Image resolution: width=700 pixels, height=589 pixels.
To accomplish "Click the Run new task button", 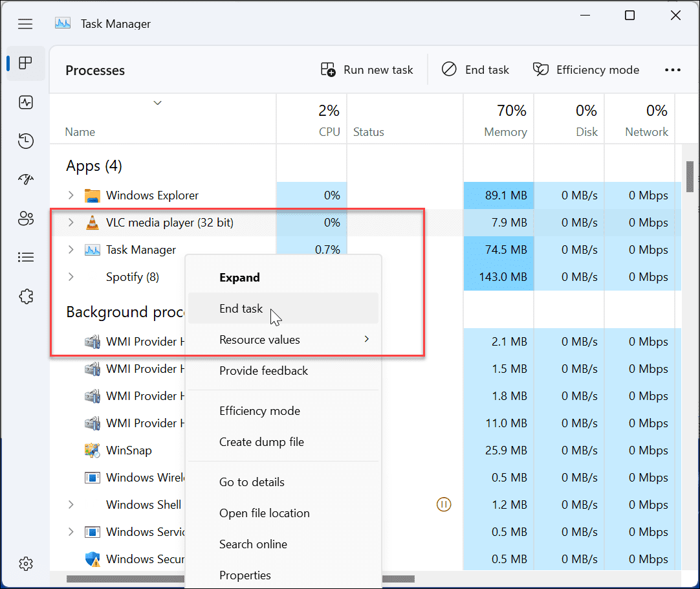I will click(x=367, y=69).
